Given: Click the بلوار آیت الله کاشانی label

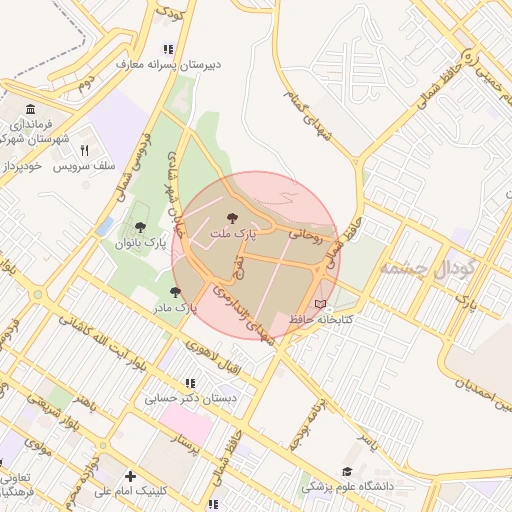Looking at the screenshot, I should pos(103,344).
